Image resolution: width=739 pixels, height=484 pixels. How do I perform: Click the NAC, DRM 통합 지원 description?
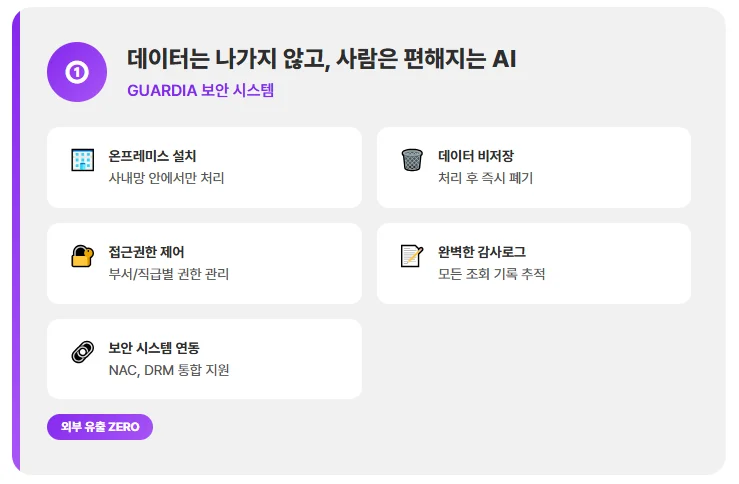click(x=169, y=370)
